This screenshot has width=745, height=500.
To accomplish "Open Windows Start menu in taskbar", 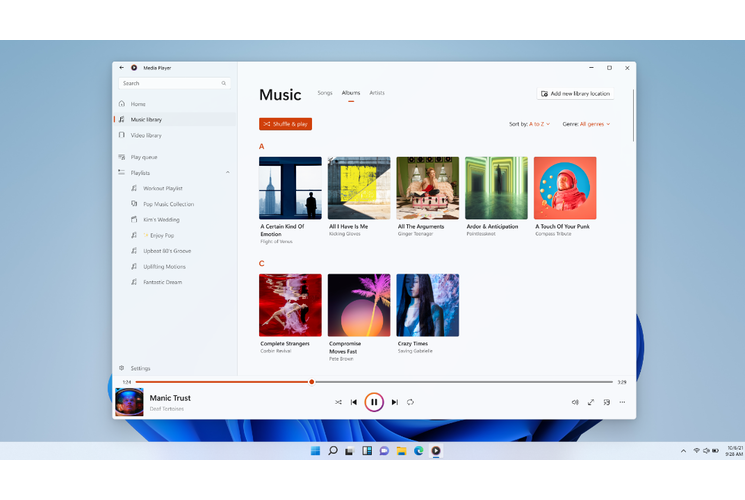I will [x=315, y=451].
